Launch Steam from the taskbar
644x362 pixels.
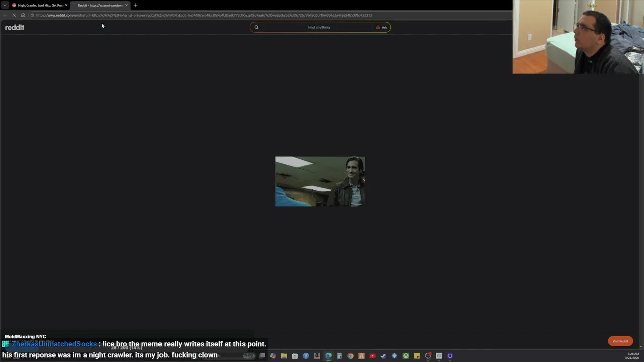click(x=383, y=356)
